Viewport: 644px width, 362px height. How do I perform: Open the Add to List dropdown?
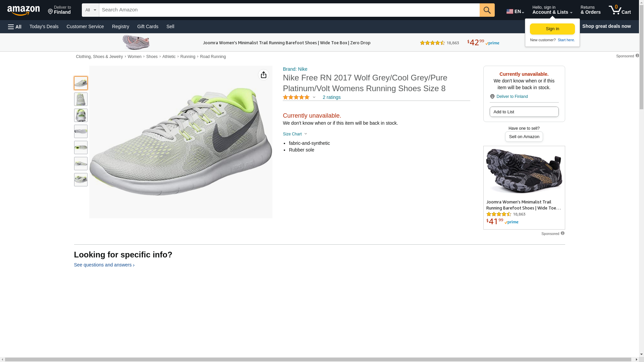click(524, 112)
